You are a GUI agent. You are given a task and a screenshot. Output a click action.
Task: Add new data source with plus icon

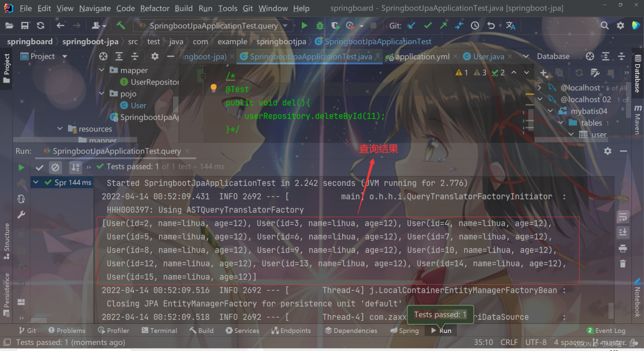(544, 73)
